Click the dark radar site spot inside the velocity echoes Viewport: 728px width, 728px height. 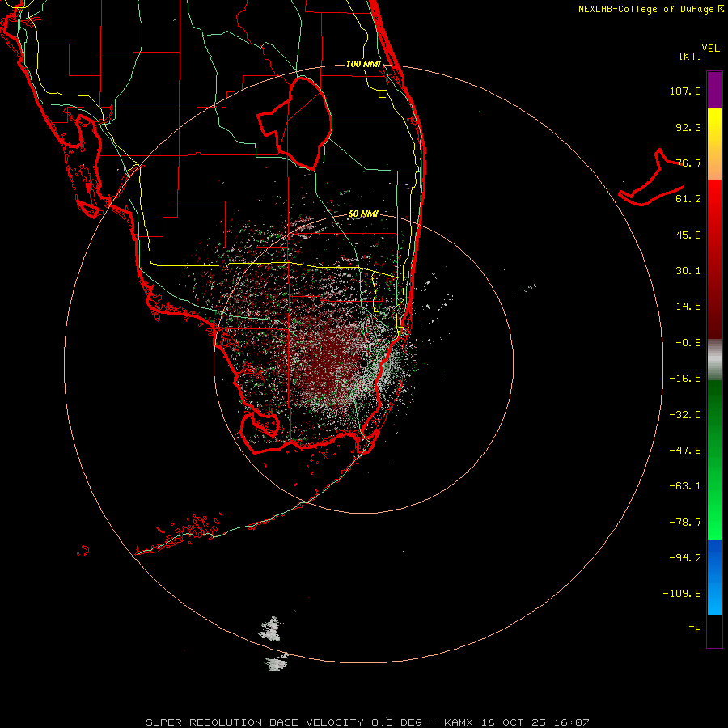364,364
